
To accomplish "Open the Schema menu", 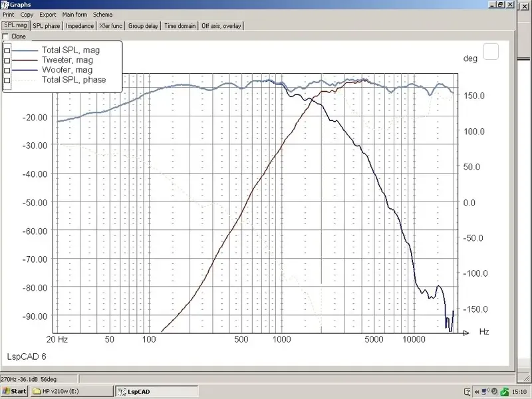I will 103,15.
